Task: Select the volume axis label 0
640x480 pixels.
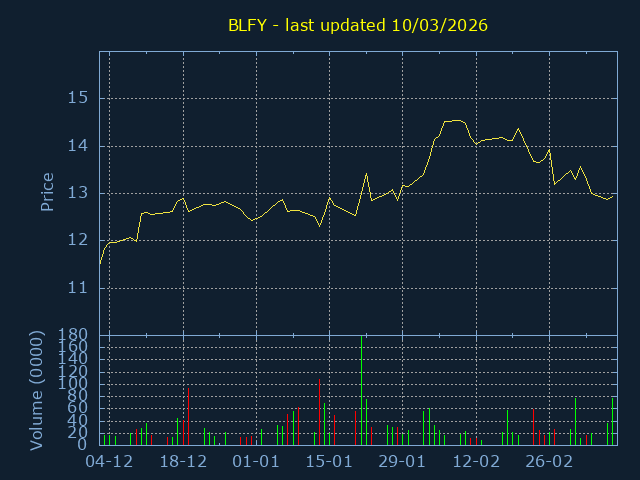Action: pyautogui.click(x=82, y=444)
